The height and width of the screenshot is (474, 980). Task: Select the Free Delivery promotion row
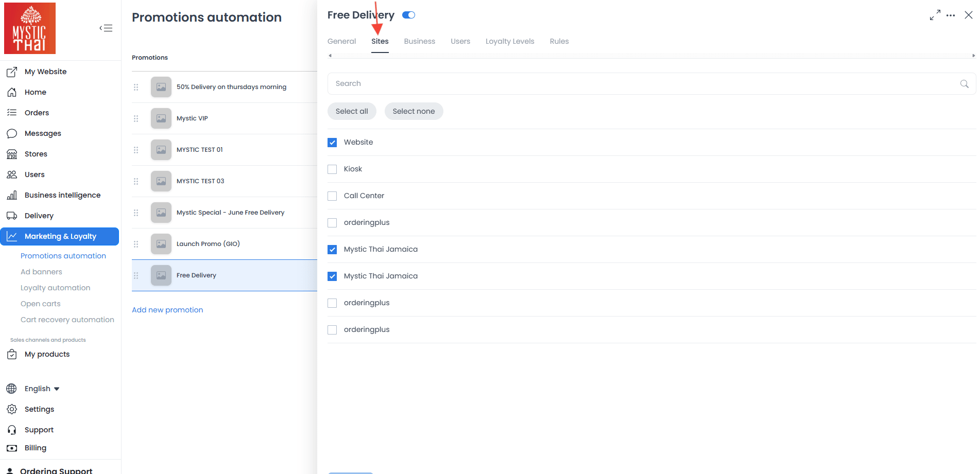point(225,275)
